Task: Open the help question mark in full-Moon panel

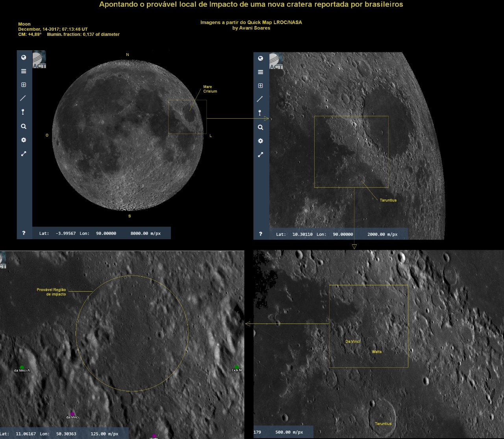Action: 24,233
